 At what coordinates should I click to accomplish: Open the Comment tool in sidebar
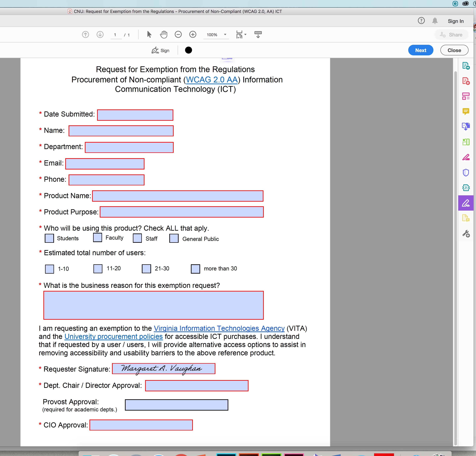click(466, 111)
